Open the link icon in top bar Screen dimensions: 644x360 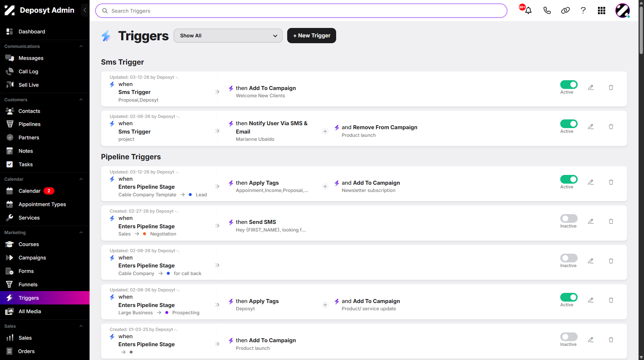[x=565, y=11]
